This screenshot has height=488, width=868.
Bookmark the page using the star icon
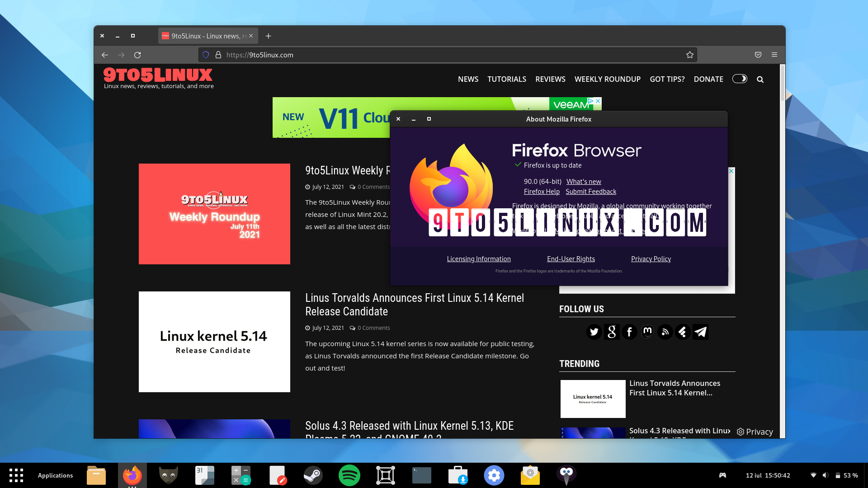click(690, 55)
